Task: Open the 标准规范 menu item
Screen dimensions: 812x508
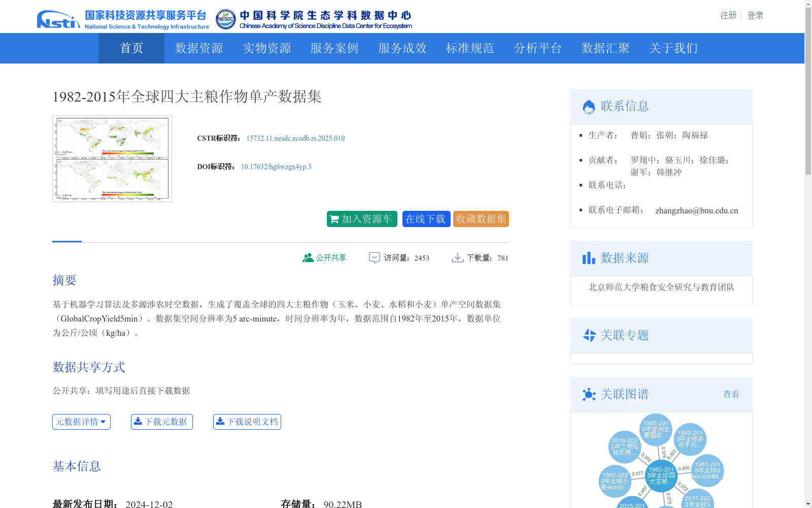Action: tap(469, 48)
